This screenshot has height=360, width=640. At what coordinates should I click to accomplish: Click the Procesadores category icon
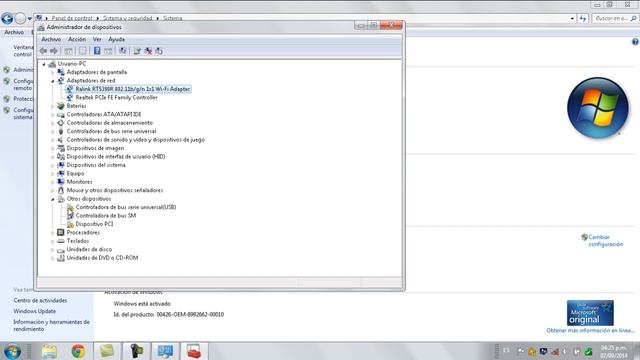pos(61,233)
